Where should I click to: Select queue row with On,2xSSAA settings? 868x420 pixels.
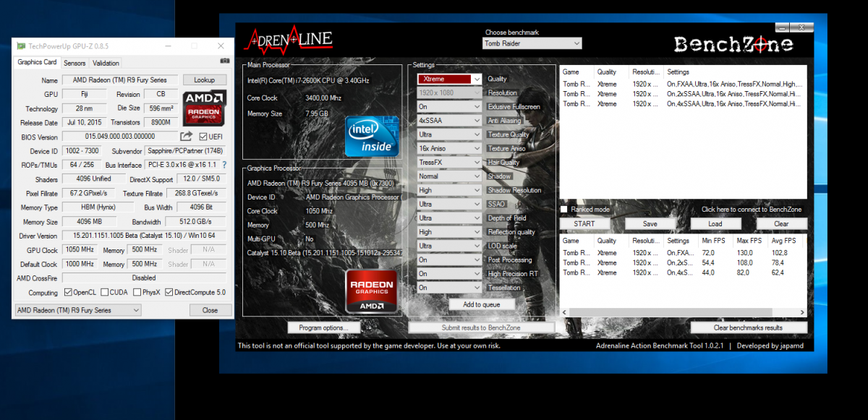[x=683, y=94]
